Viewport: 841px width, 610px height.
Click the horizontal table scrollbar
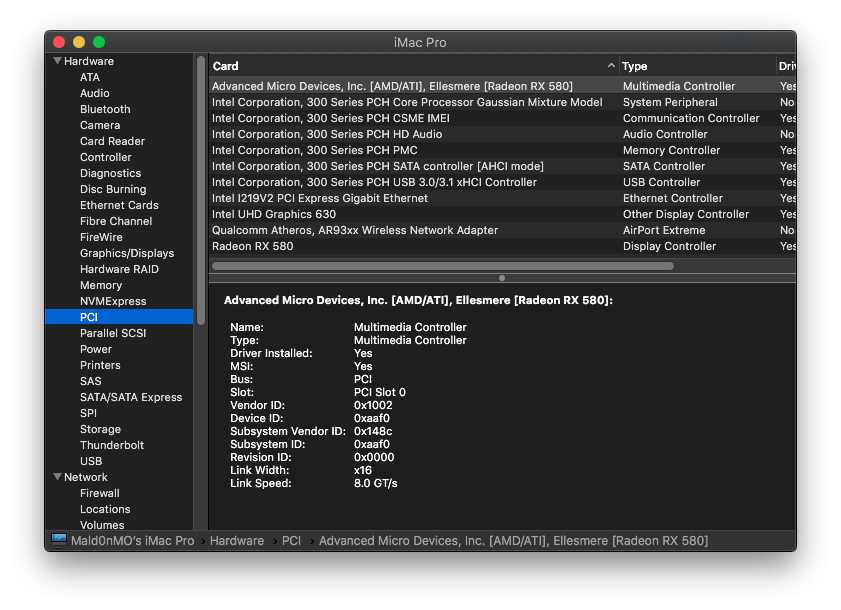point(443,266)
